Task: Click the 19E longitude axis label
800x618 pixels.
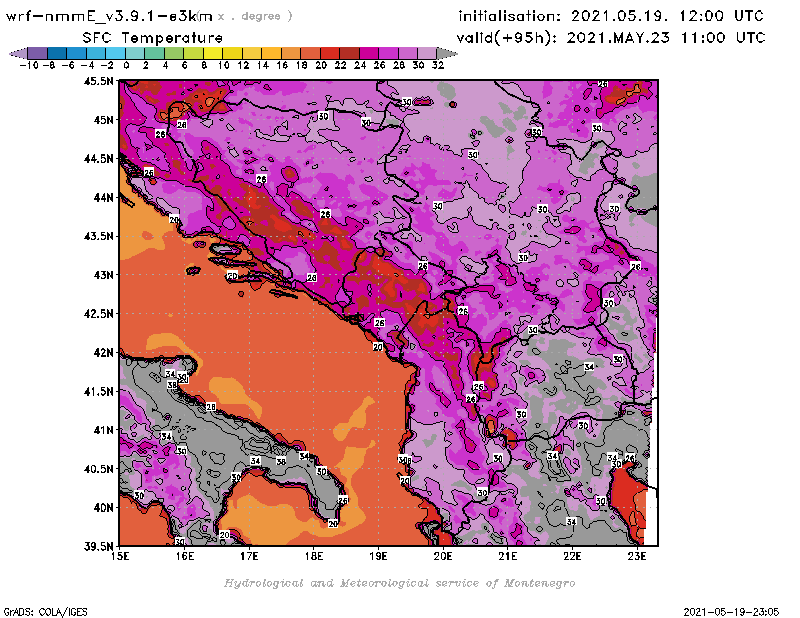Action: [x=378, y=556]
